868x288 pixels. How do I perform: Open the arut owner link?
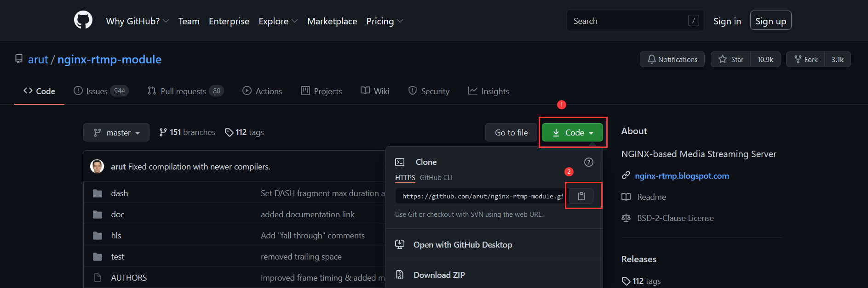pos(38,59)
